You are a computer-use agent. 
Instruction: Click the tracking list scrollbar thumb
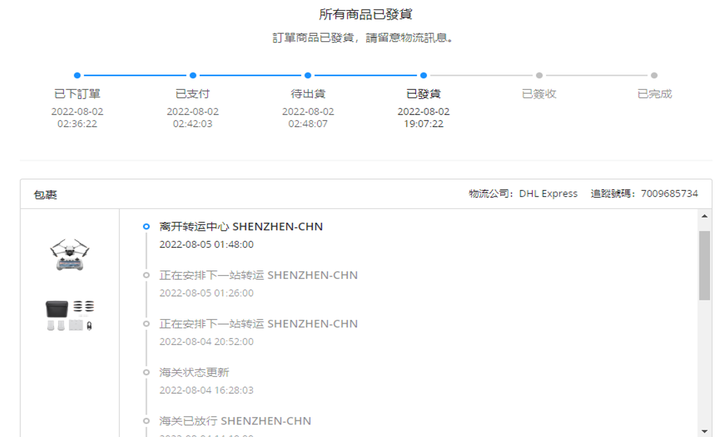point(704,265)
